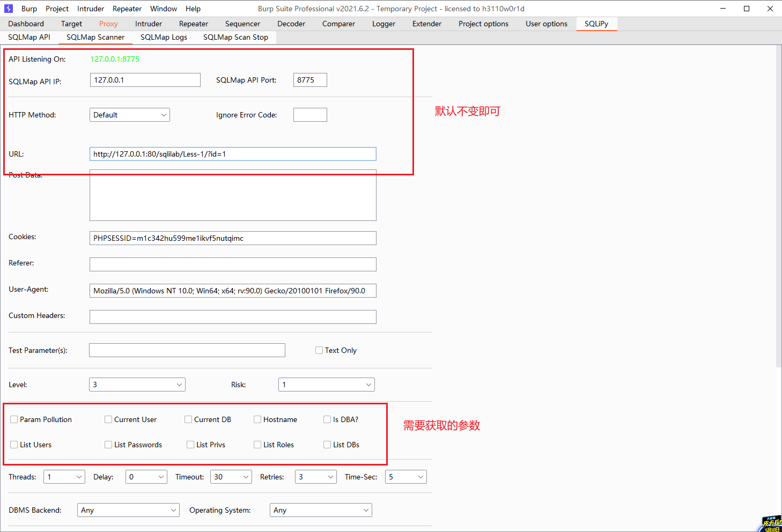The height and width of the screenshot is (532, 782).
Task: Switch to the Proxy tab
Action: pyautogui.click(x=108, y=24)
